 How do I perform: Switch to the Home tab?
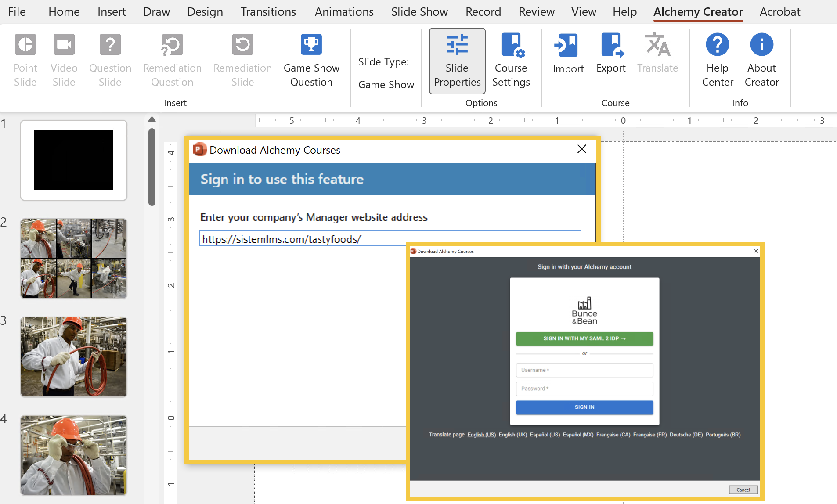(64, 12)
